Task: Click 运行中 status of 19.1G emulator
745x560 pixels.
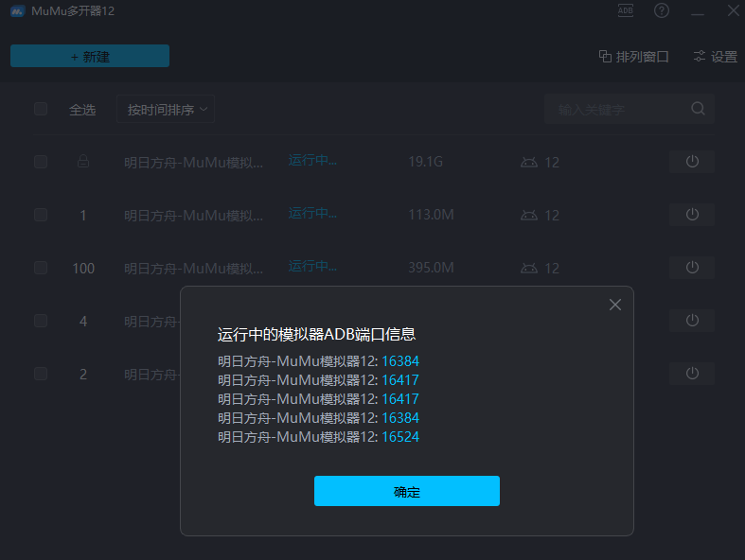Action: point(312,161)
